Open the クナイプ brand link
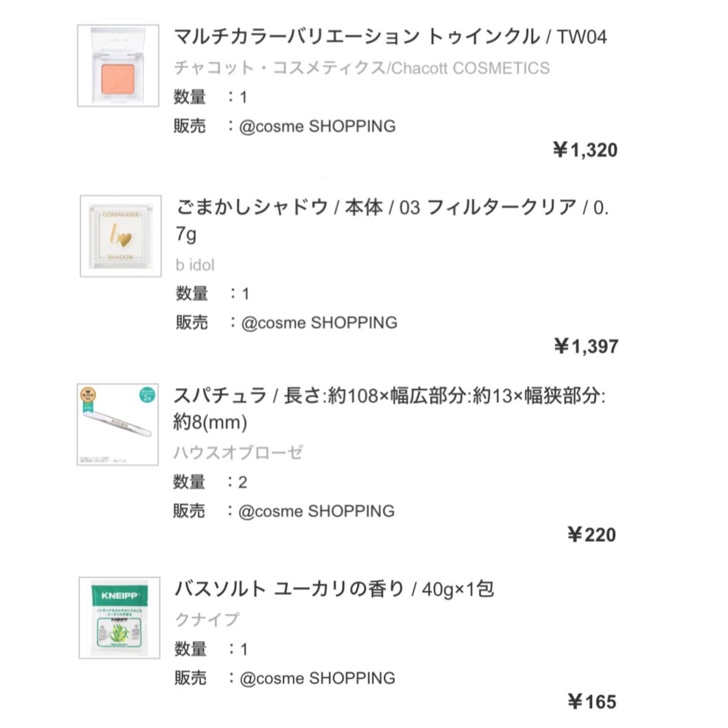 tap(207, 619)
